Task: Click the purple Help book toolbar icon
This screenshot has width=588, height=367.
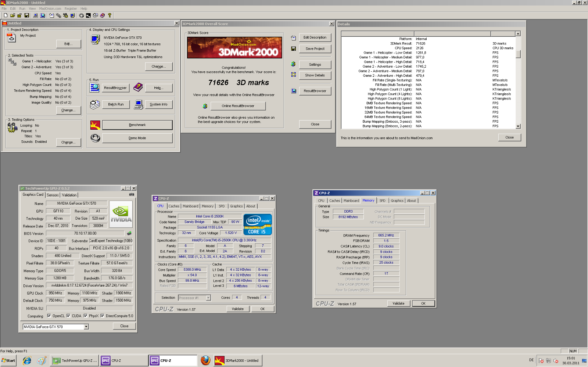Action: pos(103,15)
